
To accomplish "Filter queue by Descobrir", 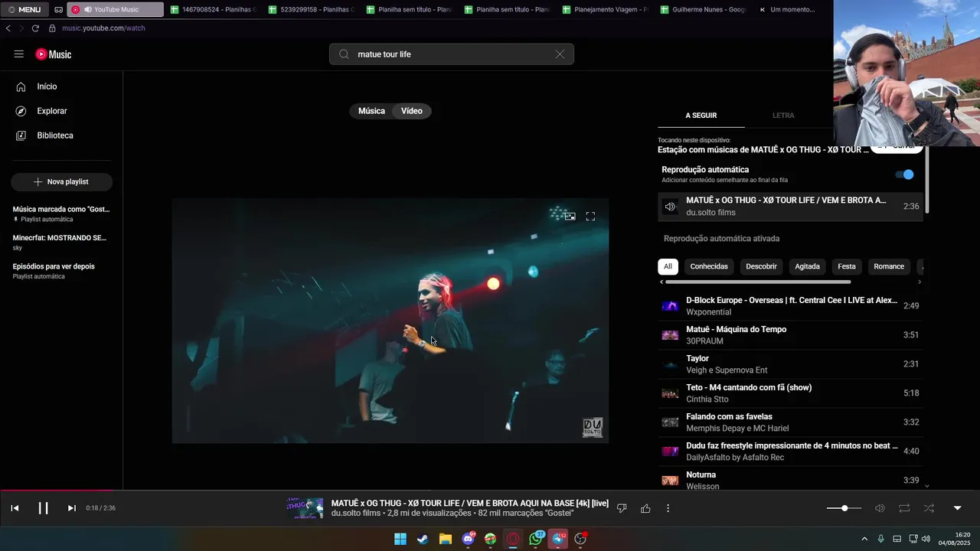I will [x=761, y=266].
